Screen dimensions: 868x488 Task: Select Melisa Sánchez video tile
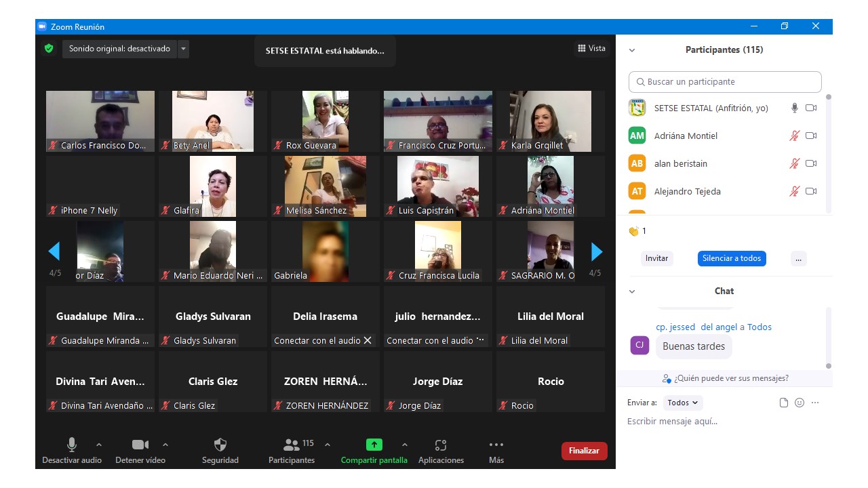coord(325,186)
